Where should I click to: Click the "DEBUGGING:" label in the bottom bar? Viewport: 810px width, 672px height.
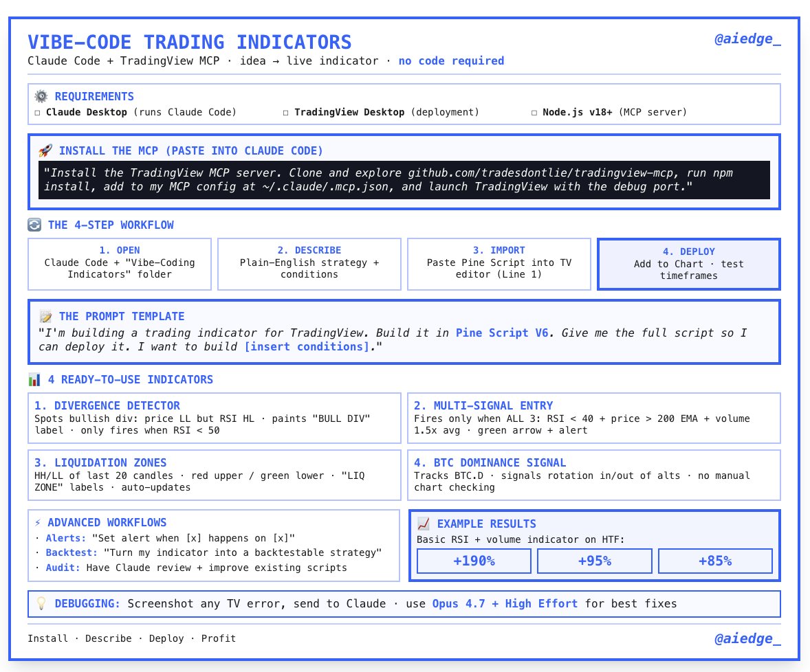click(87, 603)
